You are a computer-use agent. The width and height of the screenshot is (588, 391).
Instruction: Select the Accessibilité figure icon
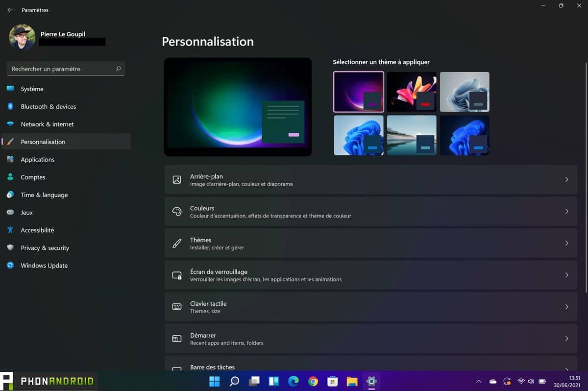(10, 230)
